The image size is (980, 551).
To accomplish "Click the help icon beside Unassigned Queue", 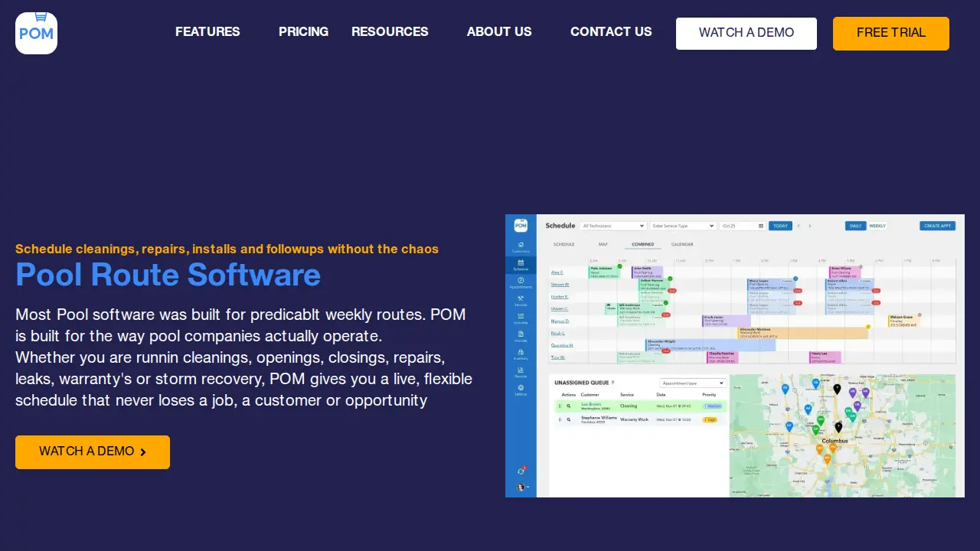I will [612, 383].
